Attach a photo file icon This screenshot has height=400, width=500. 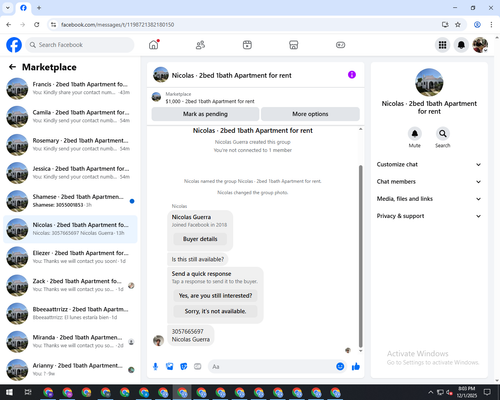[x=170, y=367]
